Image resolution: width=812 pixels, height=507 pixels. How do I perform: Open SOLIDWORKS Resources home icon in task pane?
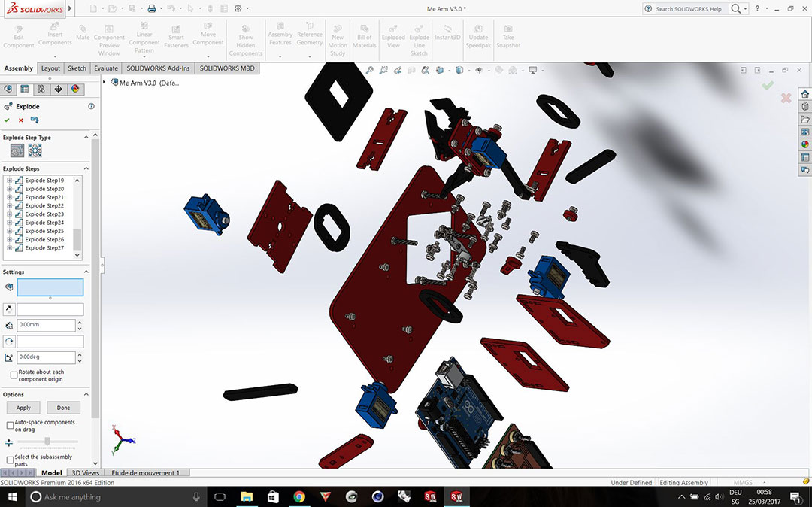804,94
